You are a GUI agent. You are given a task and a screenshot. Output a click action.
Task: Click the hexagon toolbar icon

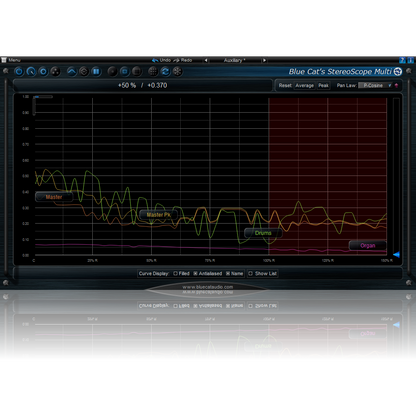pyautogui.click(x=84, y=71)
